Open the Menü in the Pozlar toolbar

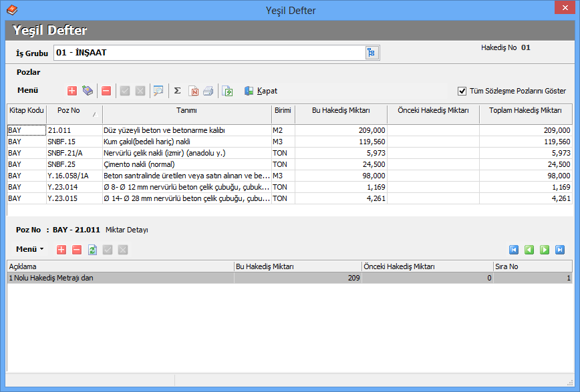(27, 91)
